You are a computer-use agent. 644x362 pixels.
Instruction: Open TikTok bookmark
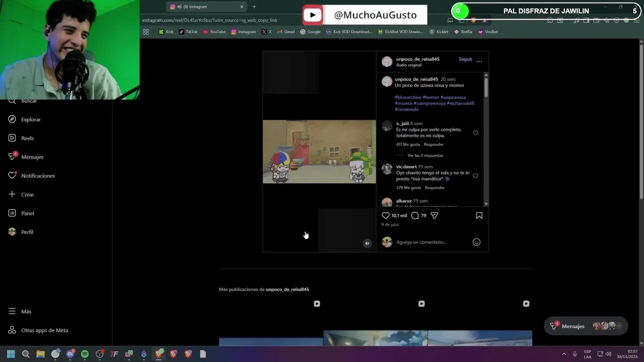(188, 32)
